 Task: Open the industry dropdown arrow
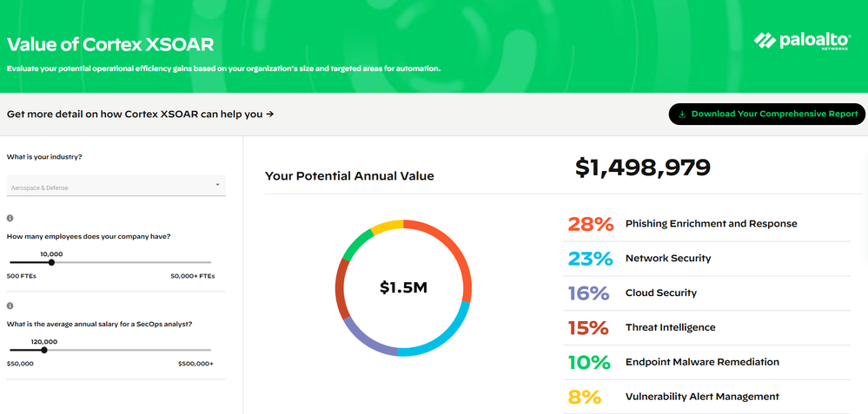[x=217, y=185]
